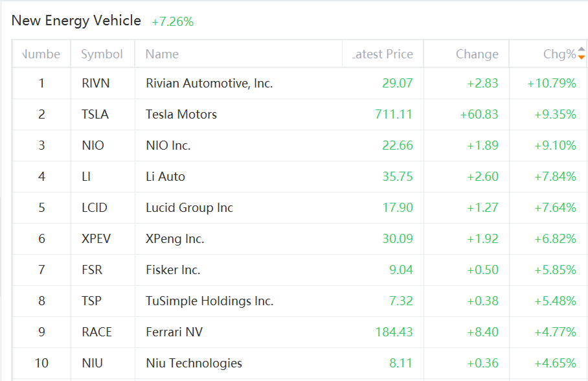The height and width of the screenshot is (381, 588).
Task: Click Rivian's +10.79% change percentage
Action: 551,83
